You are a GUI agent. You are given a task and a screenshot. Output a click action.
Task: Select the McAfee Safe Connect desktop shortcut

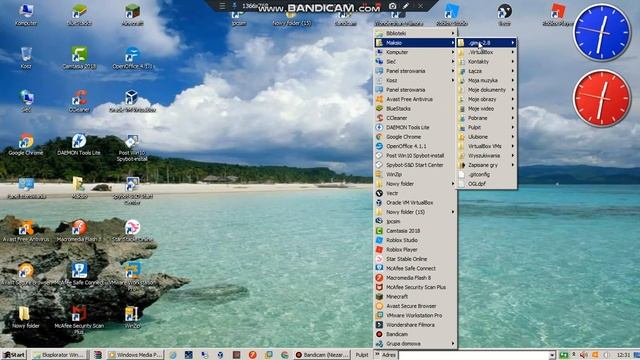pos(79,274)
